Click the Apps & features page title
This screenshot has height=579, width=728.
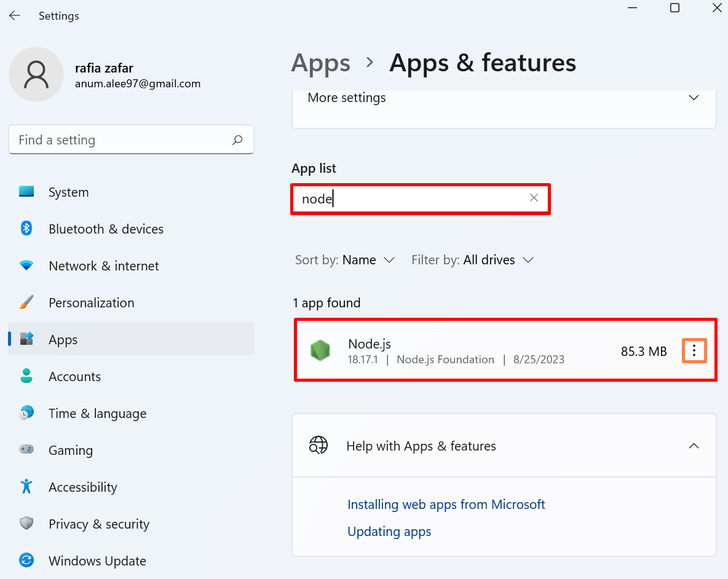coord(483,63)
